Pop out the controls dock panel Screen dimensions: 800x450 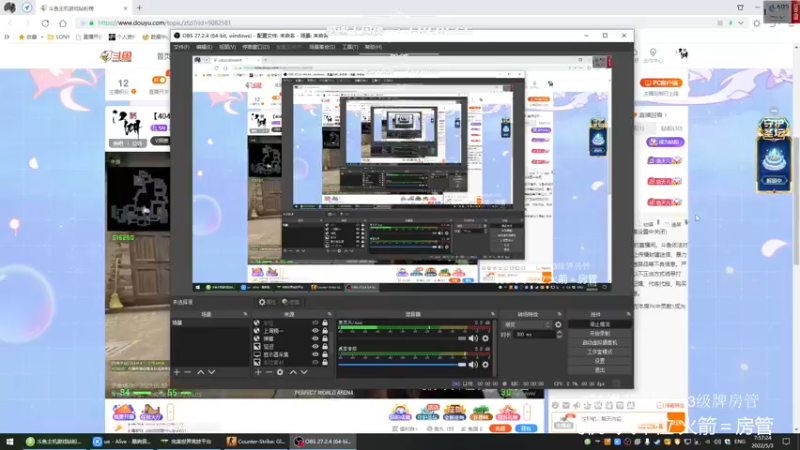click(x=629, y=314)
